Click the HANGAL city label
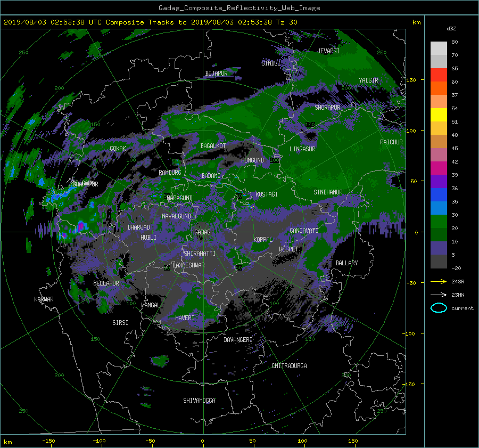This screenshot has width=479, height=448. point(150,305)
